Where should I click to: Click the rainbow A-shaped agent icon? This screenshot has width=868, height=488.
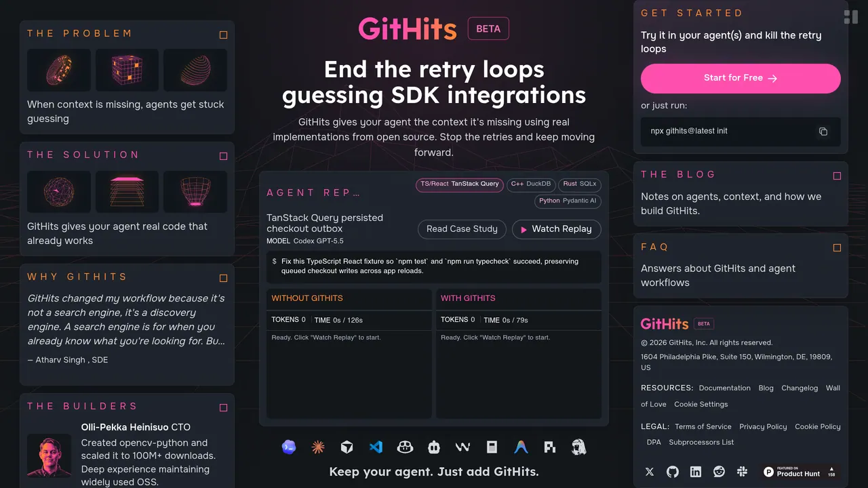[521, 447]
